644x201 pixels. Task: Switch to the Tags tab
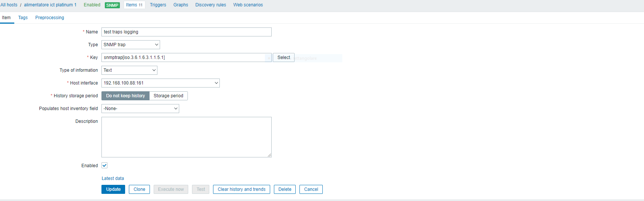[x=23, y=18]
